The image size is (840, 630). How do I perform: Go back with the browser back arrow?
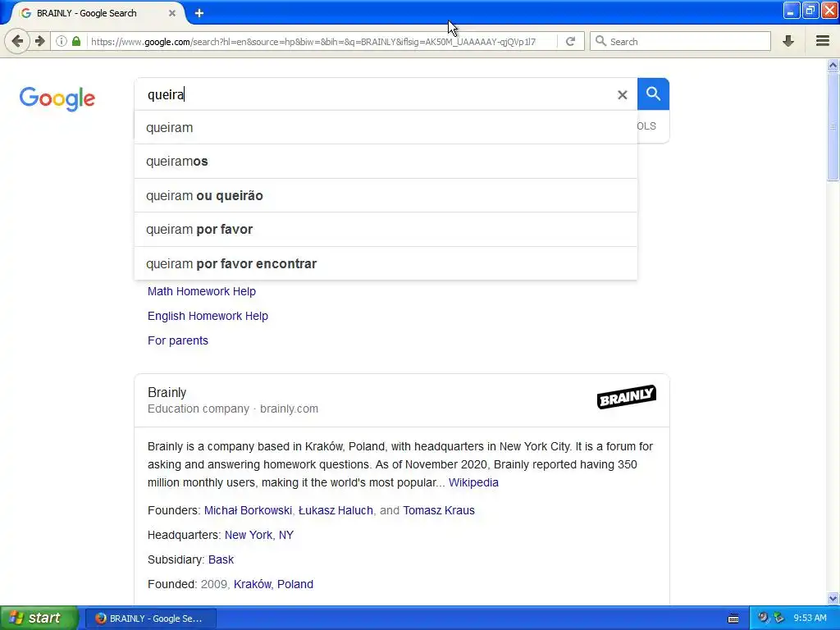pyautogui.click(x=17, y=41)
